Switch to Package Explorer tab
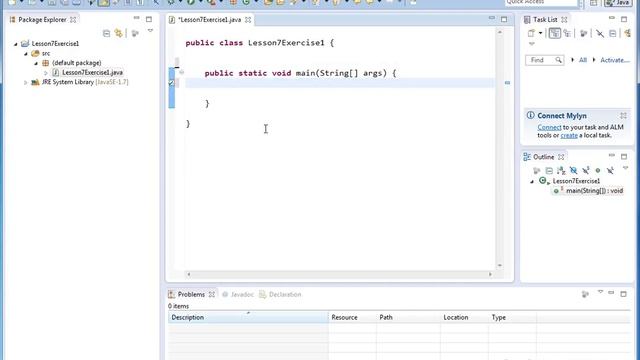Viewport: 640px width, 360px height. 42,20
